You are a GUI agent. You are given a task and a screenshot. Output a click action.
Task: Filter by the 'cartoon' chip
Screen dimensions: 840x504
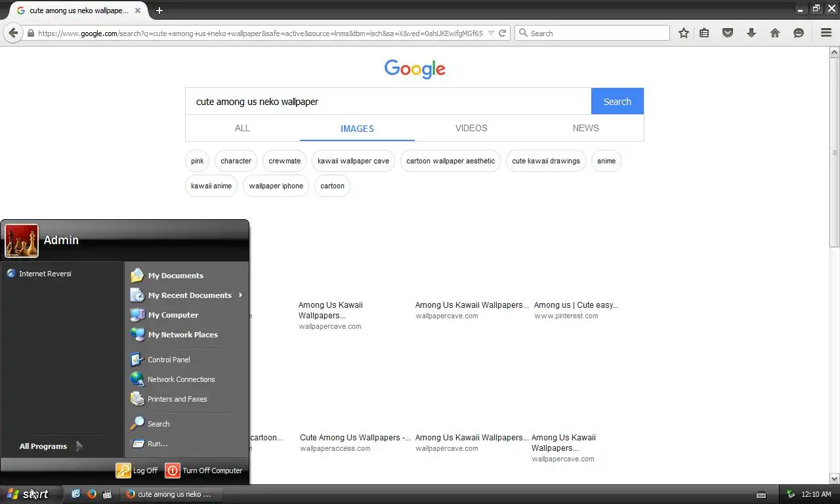coord(332,186)
